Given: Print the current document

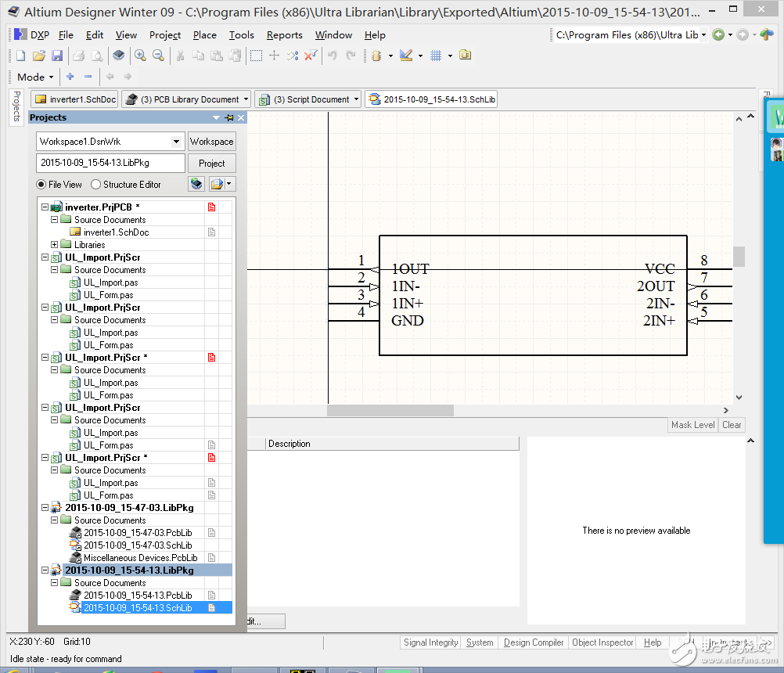Looking at the screenshot, I should point(78,56).
